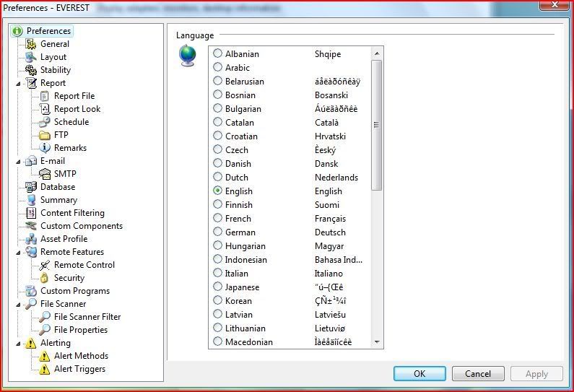Screen dimensions: 574x392
Task: Close the Preferences window
Action: [x=555, y=5]
